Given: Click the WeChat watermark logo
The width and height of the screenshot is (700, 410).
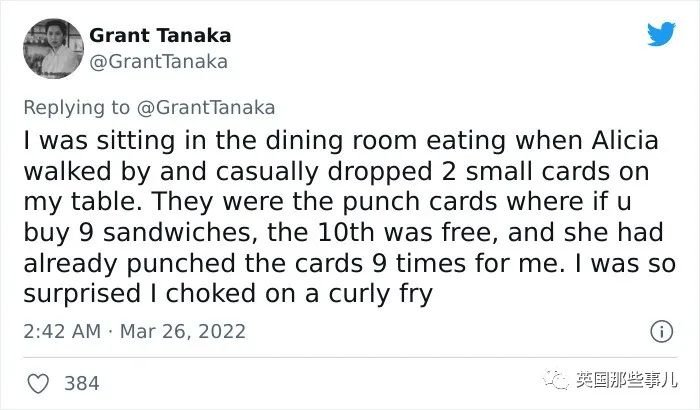Looking at the screenshot, I should pos(555,381).
